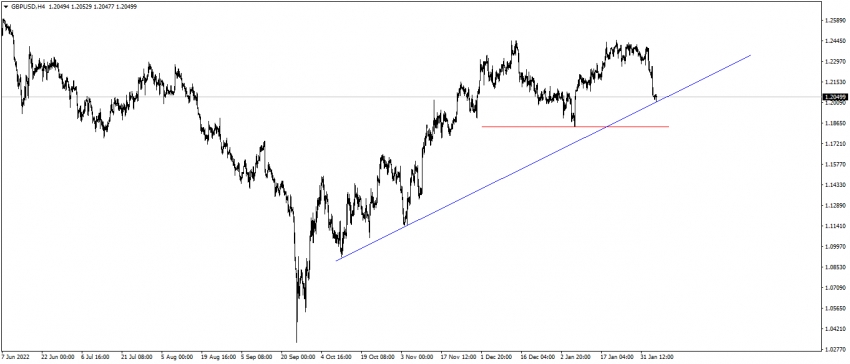Click the 31 Jan 12:00 time label
850x364 pixels.
657,357
